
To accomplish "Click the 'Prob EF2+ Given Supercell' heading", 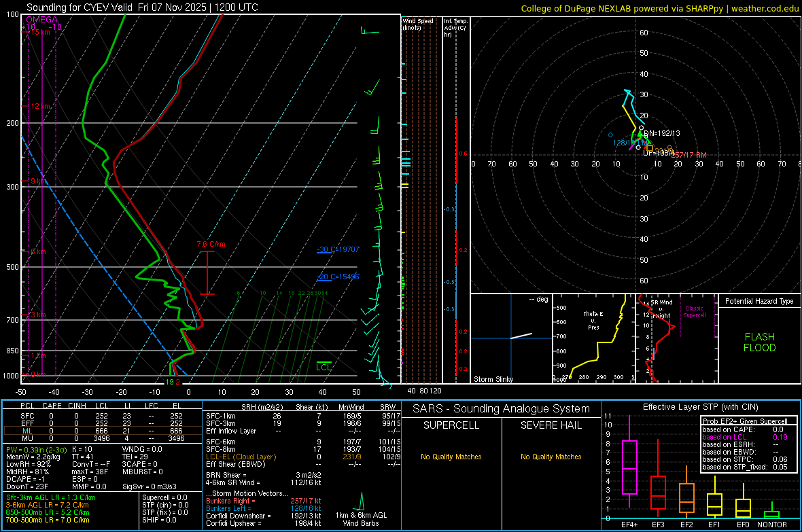I will (x=745, y=421).
